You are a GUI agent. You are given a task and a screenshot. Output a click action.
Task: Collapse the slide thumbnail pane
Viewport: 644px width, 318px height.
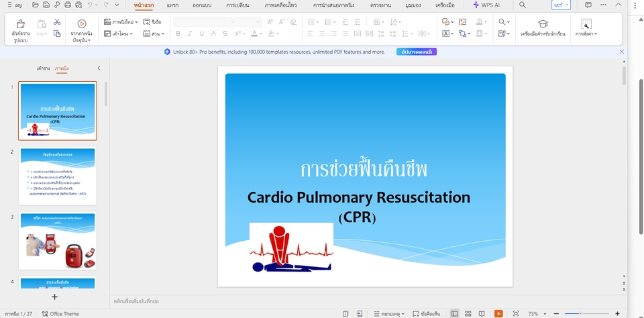[99, 68]
